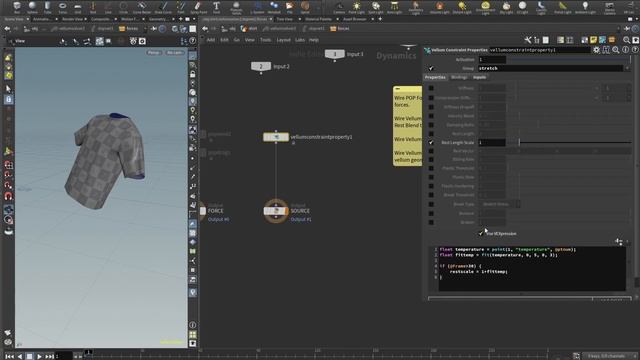Image resolution: width=640 pixels, height=360 pixels.
Task: Open the Group field dropdown arrow
Action: coord(627,68)
